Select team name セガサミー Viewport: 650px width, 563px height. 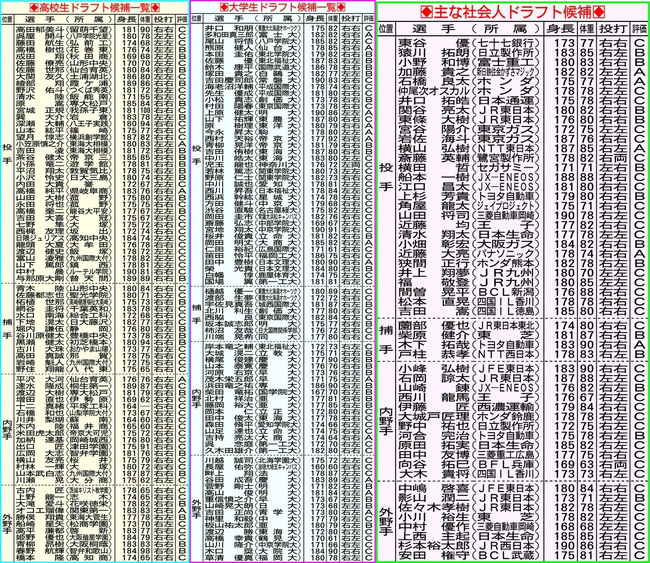(506, 167)
